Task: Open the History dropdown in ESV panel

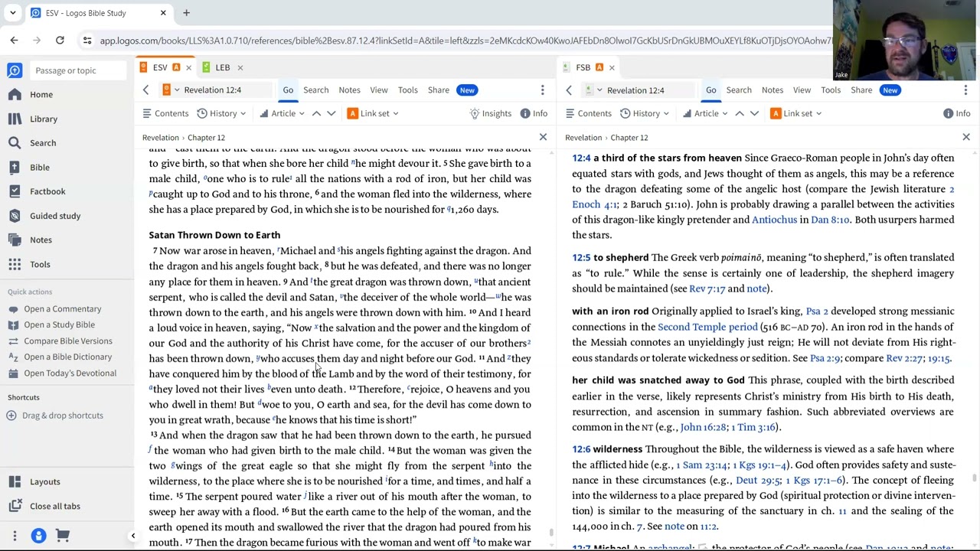Action: (221, 113)
